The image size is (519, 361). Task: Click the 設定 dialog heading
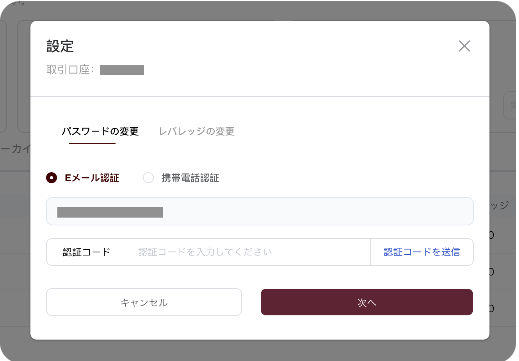pos(60,46)
